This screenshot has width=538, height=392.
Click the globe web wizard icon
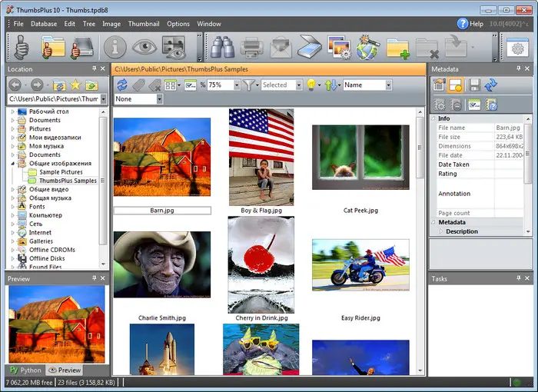368,47
